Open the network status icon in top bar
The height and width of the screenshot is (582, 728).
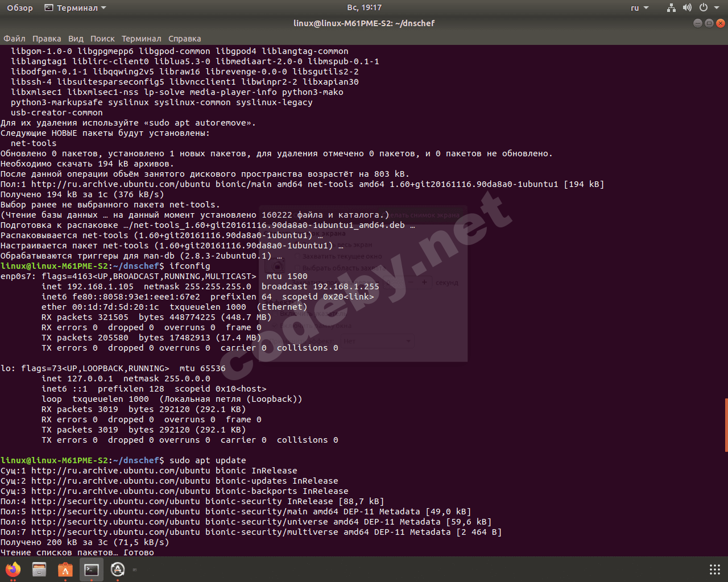tap(672, 8)
